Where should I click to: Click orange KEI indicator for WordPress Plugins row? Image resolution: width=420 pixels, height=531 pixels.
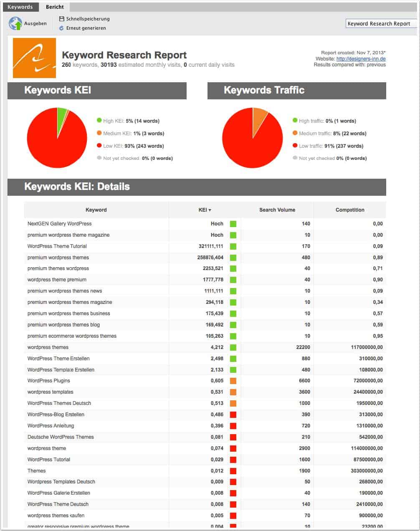(x=233, y=381)
